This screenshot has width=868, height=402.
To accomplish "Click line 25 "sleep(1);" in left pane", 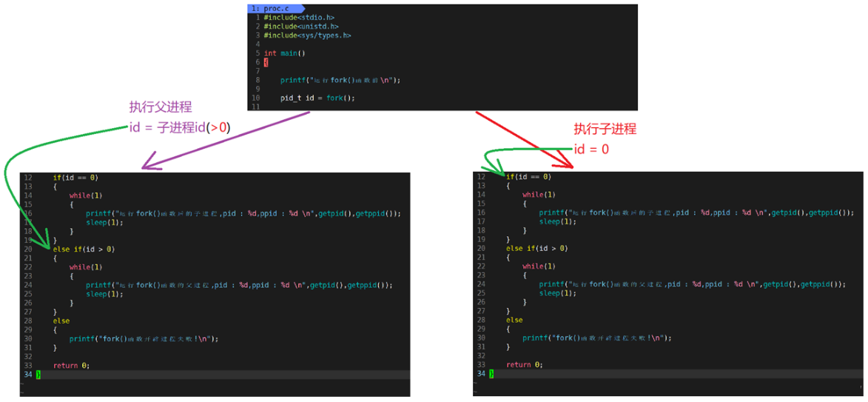I will pyautogui.click(x=104, y=293).
